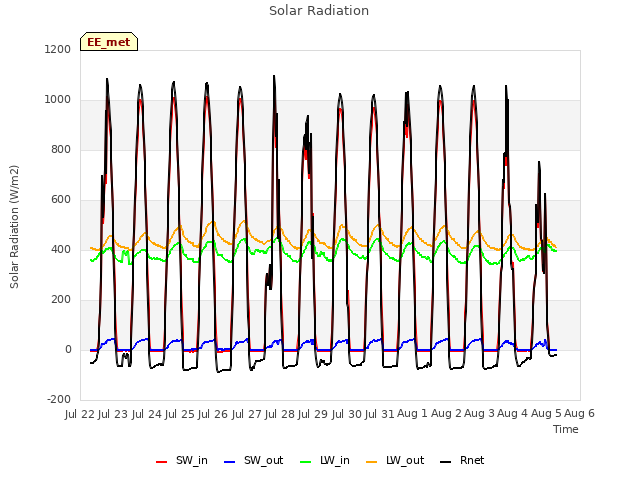This screenshot has height=480, width=640.
Task: Click the x-axis date label Aug 6
Action: (x=580, y=414)
